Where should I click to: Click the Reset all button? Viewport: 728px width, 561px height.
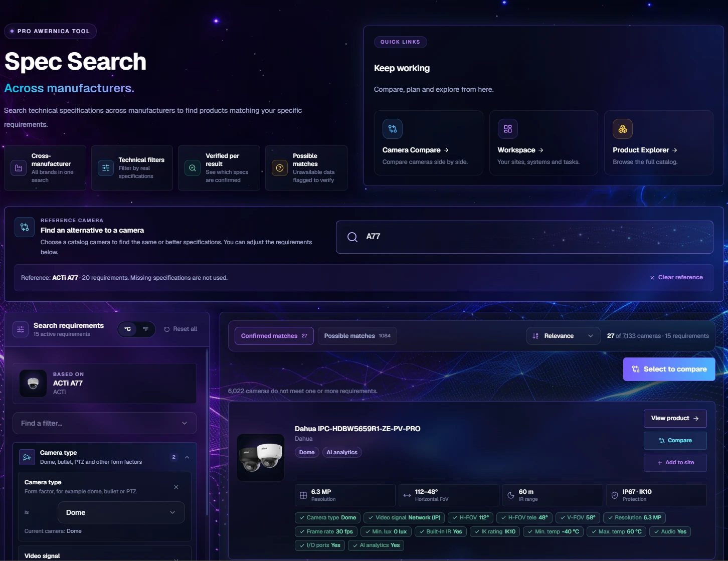(x=180, y=329)
